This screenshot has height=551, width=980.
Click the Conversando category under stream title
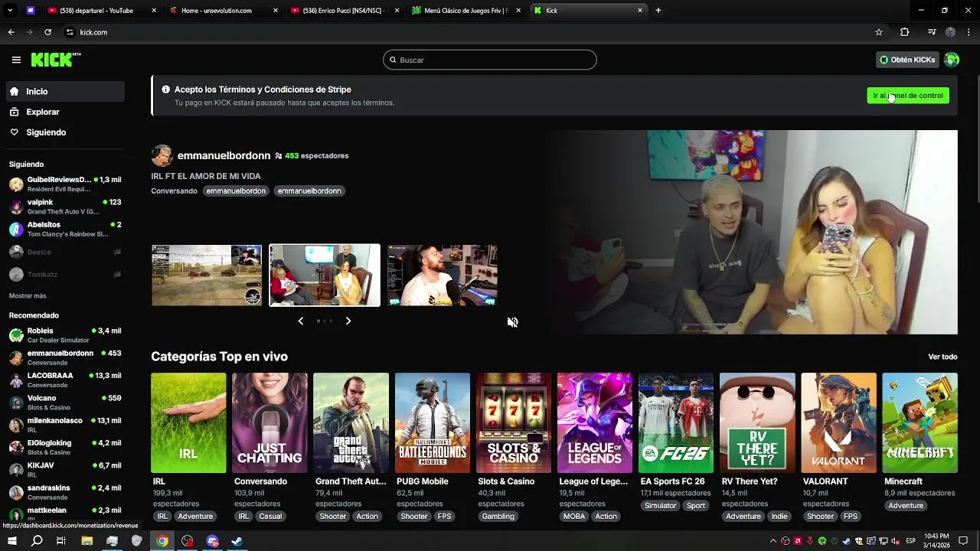coord(174,191)
